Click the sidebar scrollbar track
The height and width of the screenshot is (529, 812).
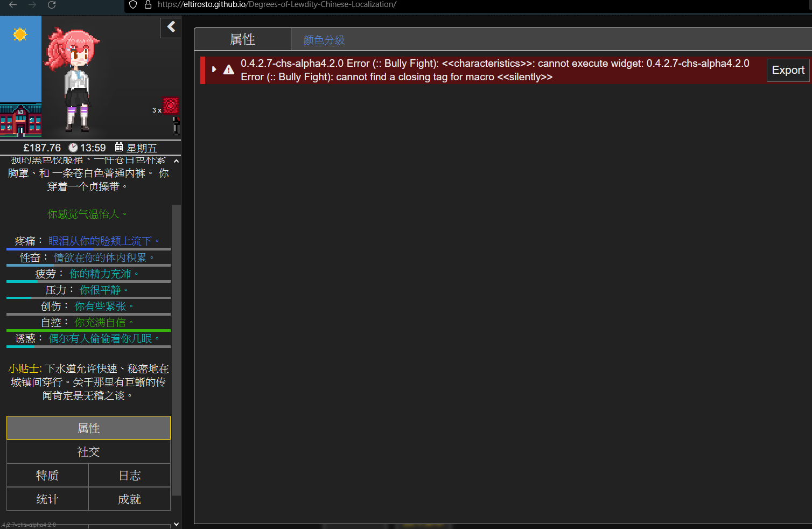(x=176, y=350)
